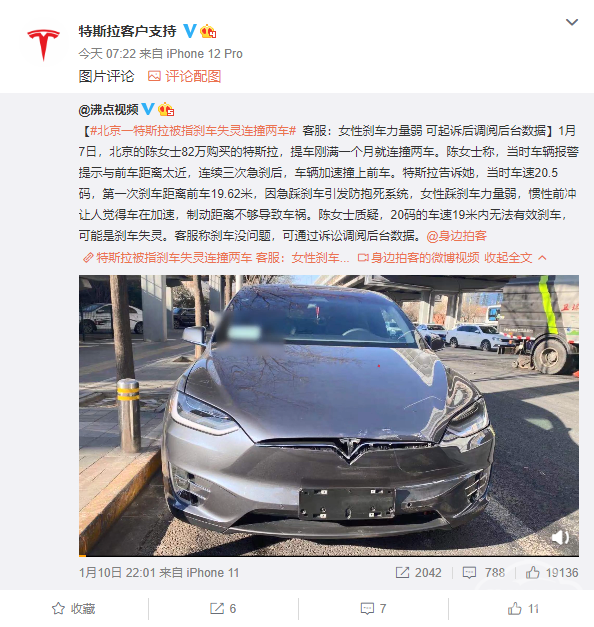The width and height of the screenshot is (594, 627).
Task: Click the crown member badge beside 特斯拉客户支持
Action: [208, 31]
